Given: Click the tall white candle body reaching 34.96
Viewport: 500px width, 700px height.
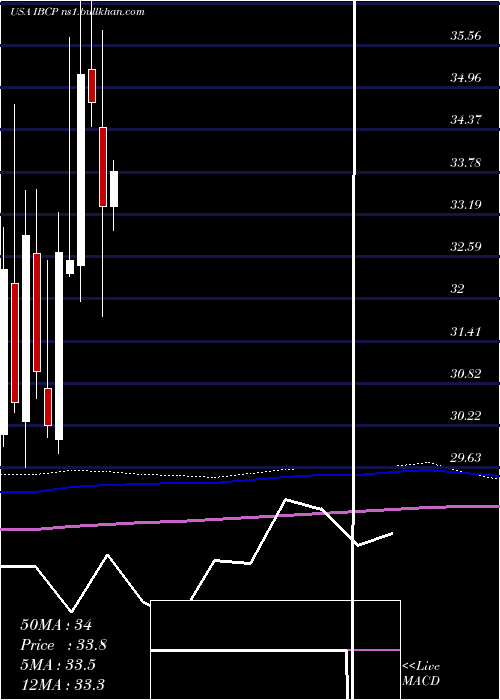Looking at the screenshot, I should coord(81,170).
